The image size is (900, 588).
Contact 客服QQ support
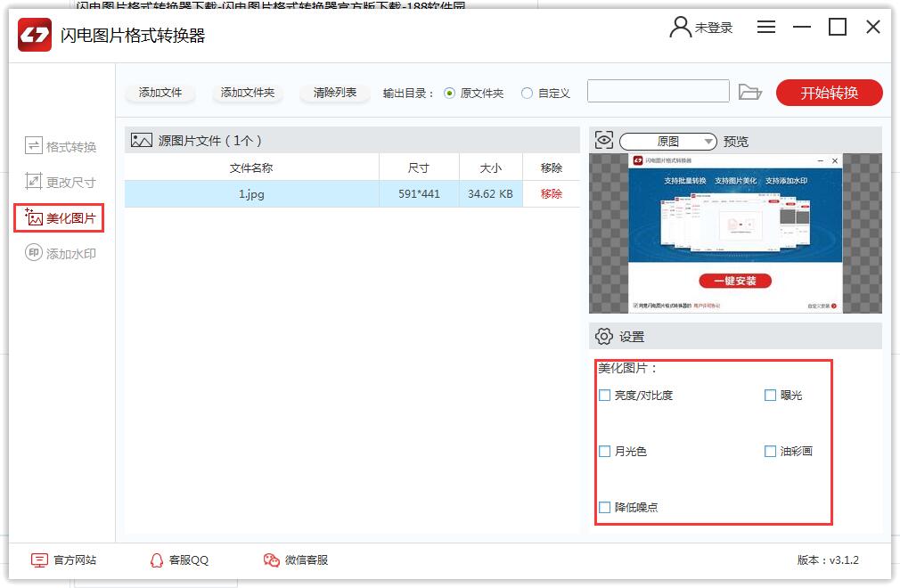pos(178,560)
